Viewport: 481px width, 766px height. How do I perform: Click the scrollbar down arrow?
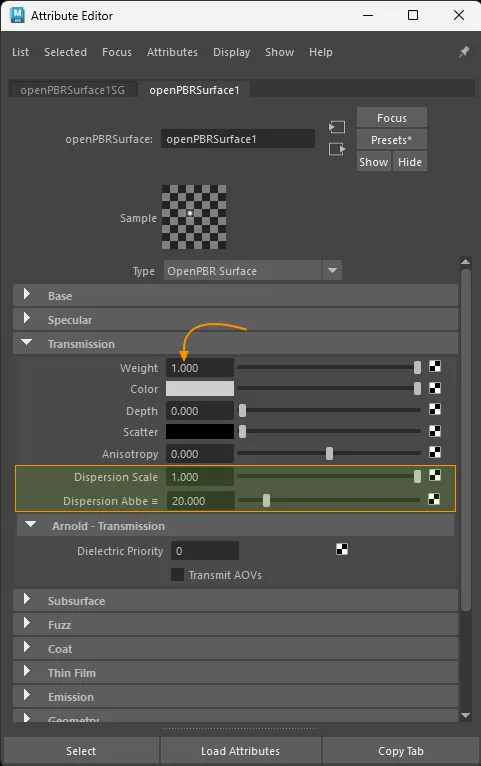click(x=465, y=715)
